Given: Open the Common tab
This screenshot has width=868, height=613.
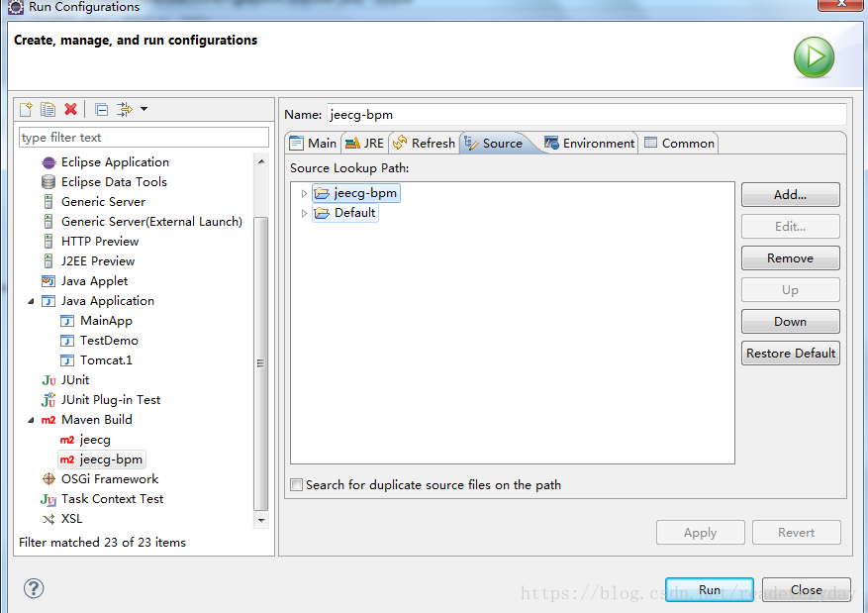Looking at the screenshot, I should [679, 144].
